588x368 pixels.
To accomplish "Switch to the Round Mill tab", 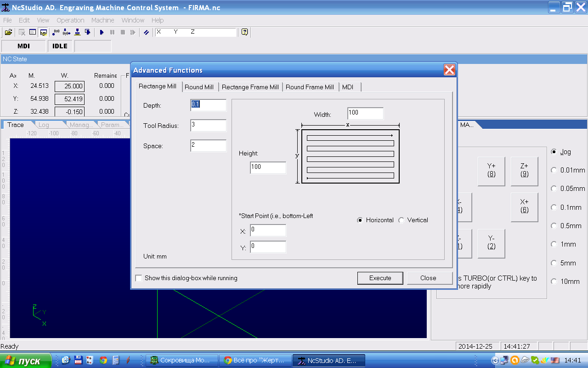I will [x=199, y=87].
